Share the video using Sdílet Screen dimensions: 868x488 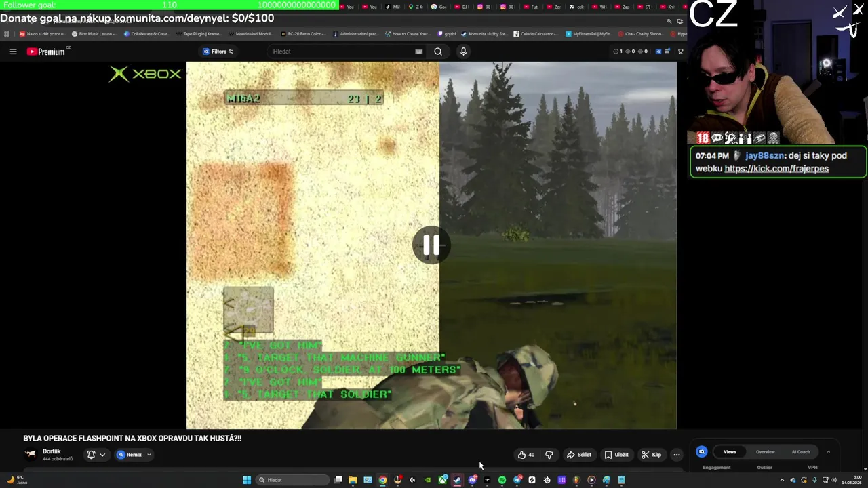579,455
